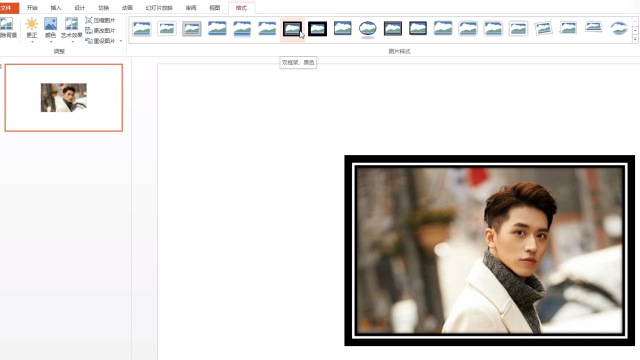Switch to the 动画 (Animations) ribbon tab
The height and width of the screenshot is (360, 640).
click(127, 8)
